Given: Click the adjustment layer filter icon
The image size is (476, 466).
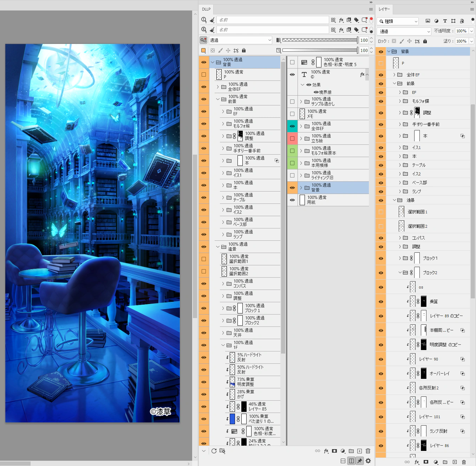Looking at the screenshot, I should click(x=436, y=21).
